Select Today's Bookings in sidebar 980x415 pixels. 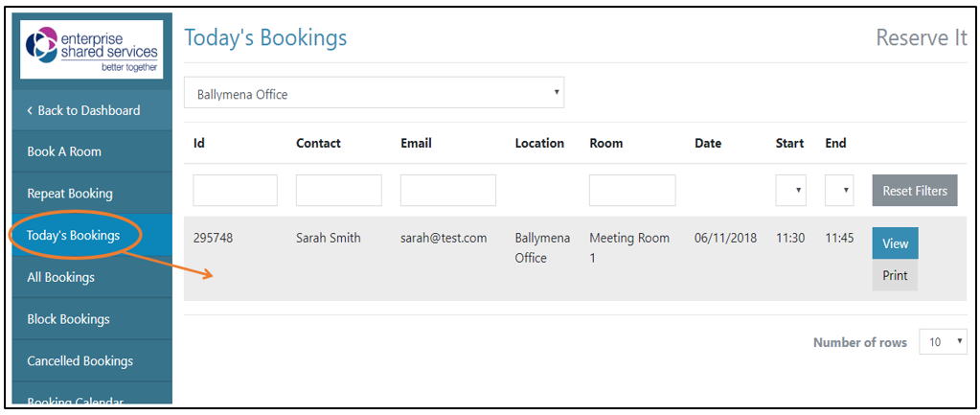92,235
